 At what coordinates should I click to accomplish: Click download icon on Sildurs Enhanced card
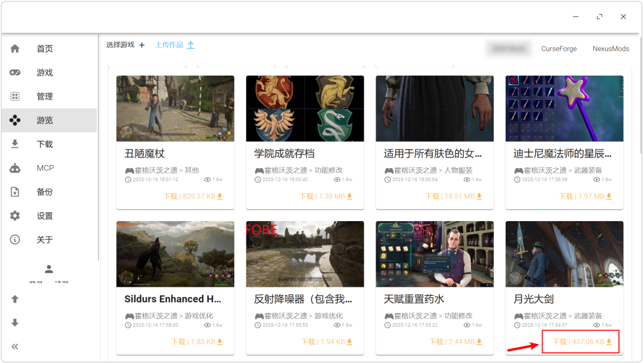coord(219,342)
